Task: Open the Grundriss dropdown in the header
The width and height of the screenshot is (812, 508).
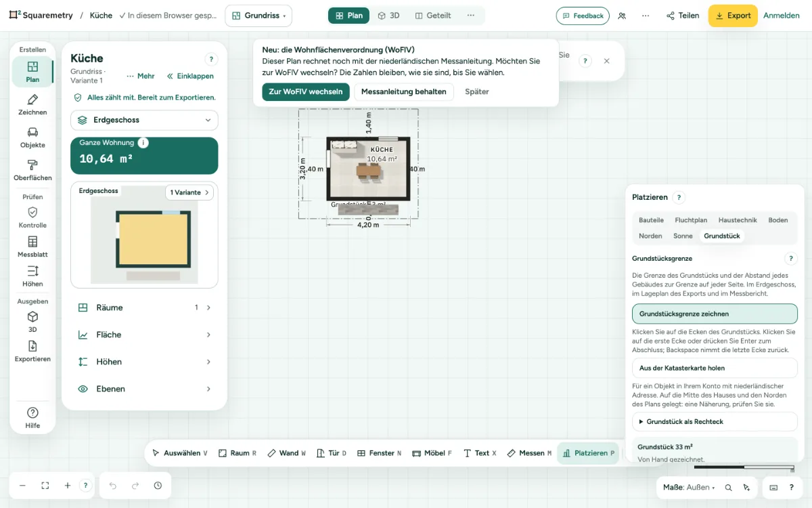Action: click(258, 16)
